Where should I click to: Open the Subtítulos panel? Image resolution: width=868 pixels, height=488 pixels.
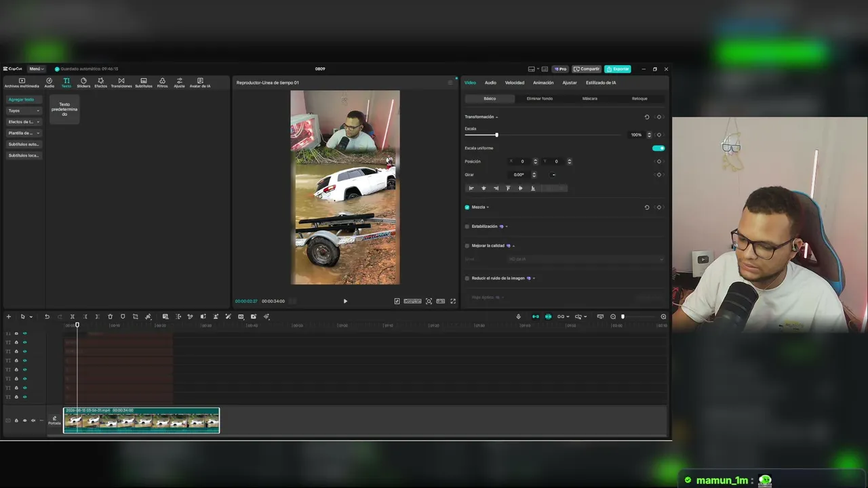click(144, 83)
